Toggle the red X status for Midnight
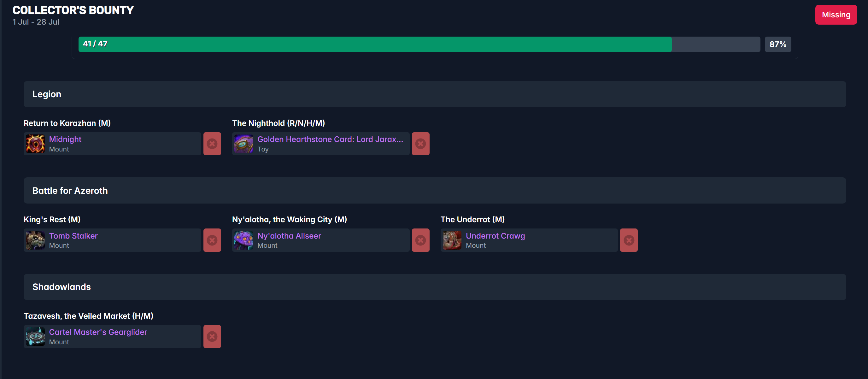The image size is (868, 379). [x=212, y=144]
